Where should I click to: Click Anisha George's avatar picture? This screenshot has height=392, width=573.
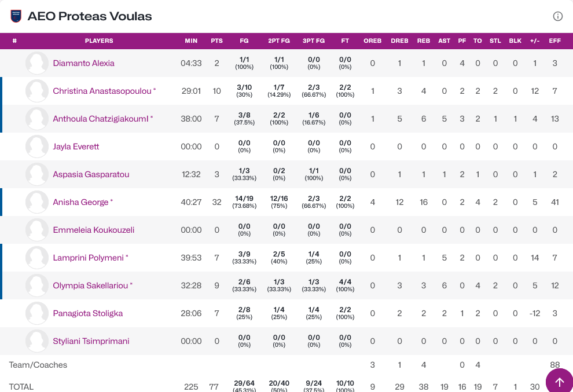pyautogui.click(x=37, y=202)
